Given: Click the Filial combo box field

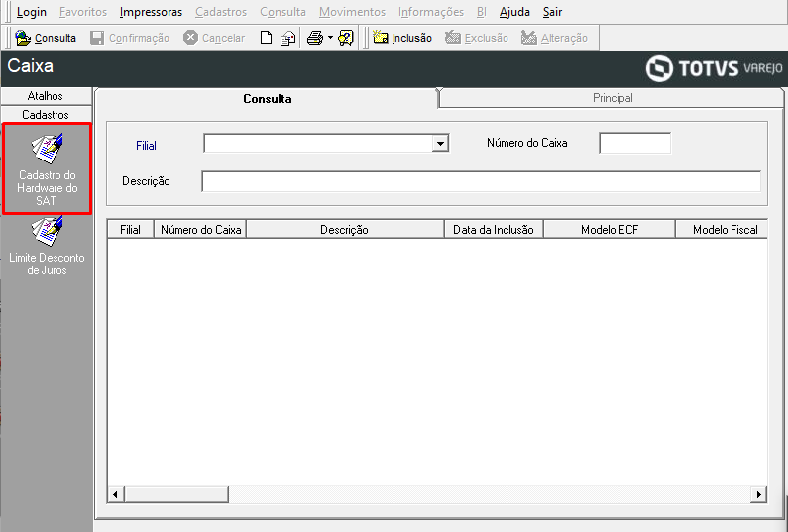Looking at the screenshot, I should [x=326, y=144].
